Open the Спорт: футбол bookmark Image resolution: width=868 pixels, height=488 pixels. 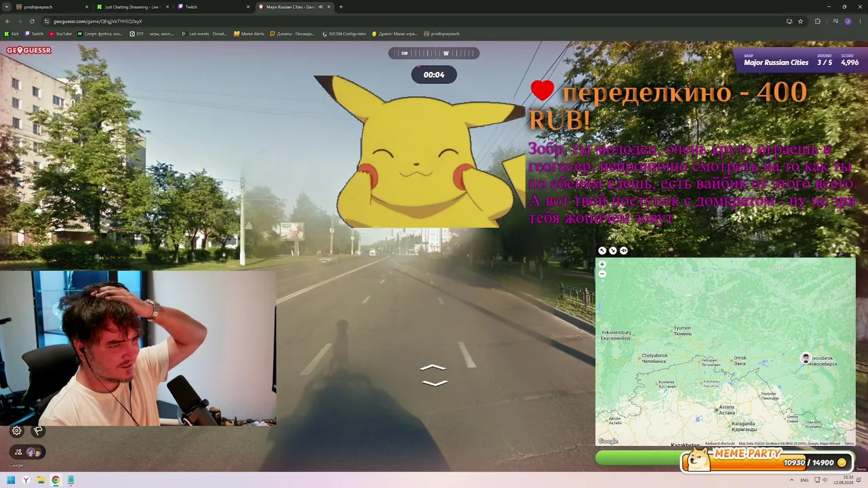click(100, 34)
